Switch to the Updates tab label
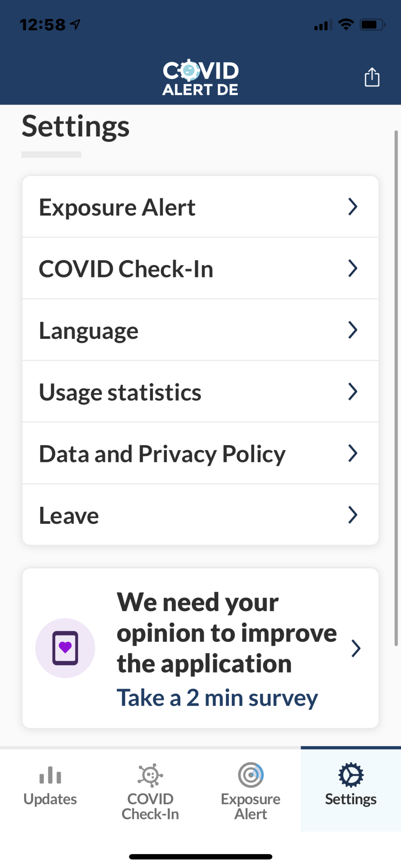This screenshot has width=401, height=868. 50,799
